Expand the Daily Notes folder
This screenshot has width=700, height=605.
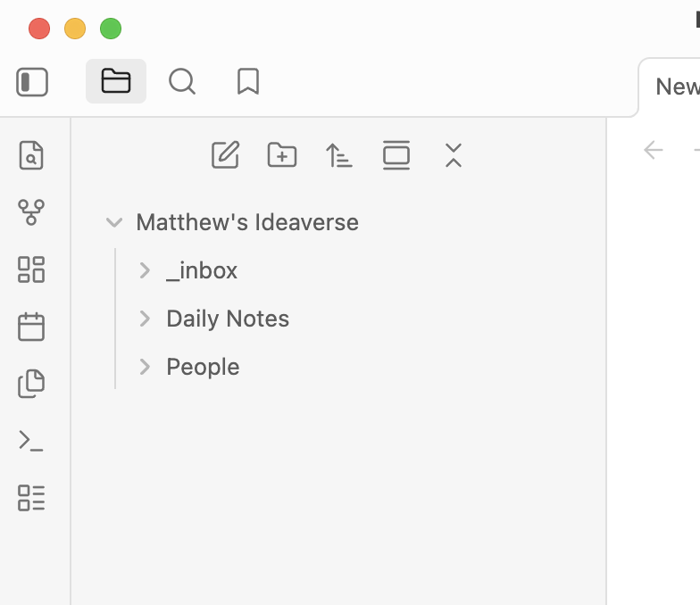(x=145, y=319)
